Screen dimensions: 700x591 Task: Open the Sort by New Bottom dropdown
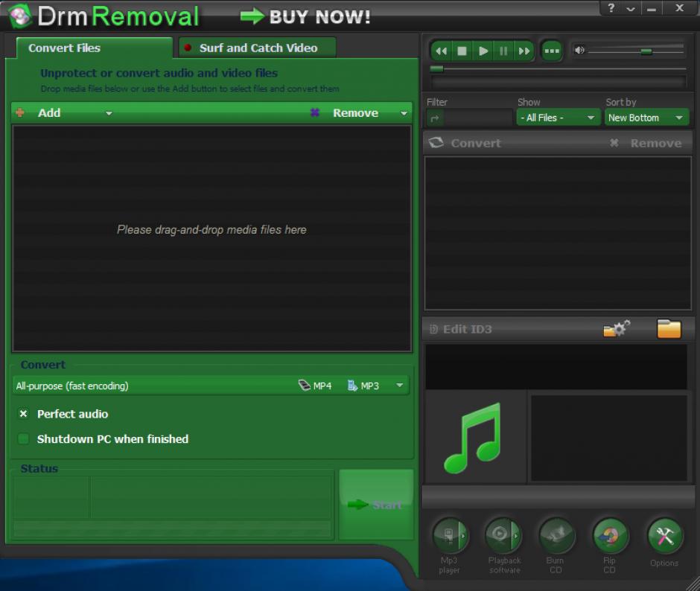[x=646, y=118]
